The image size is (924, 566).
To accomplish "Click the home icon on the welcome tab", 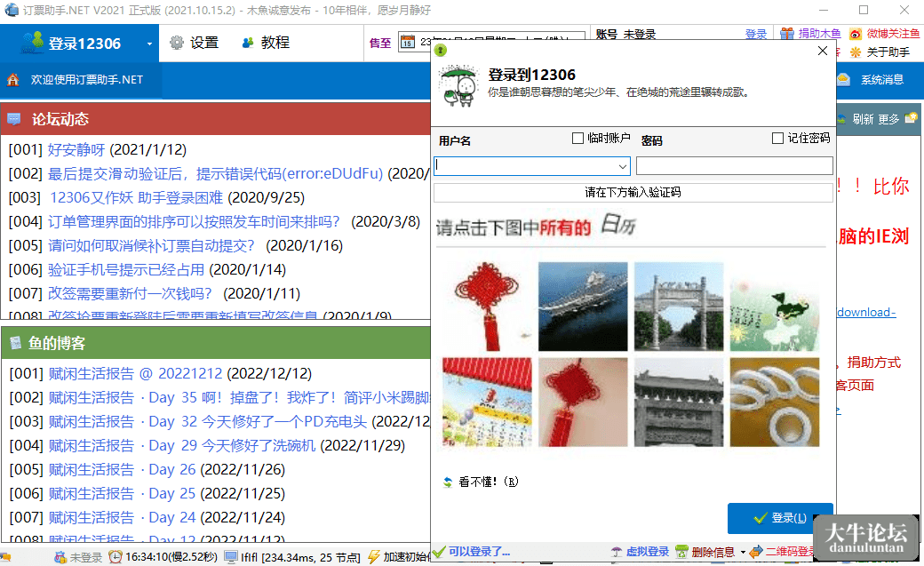I will [13, 80].
